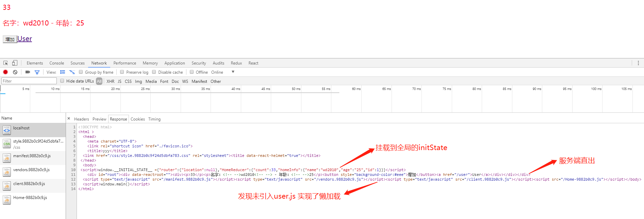The width and height of the screenshot is (644, 219).
Task: Stop recording network log with red button
Action: pyautogui.click(x=5, y=72)
